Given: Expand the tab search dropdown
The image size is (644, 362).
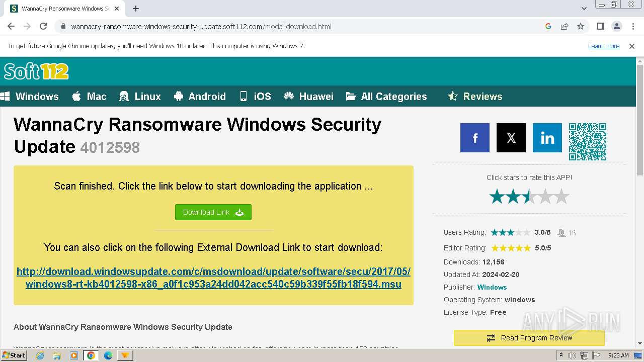Looking at the screenshot, I should click(x=584, y=9).
